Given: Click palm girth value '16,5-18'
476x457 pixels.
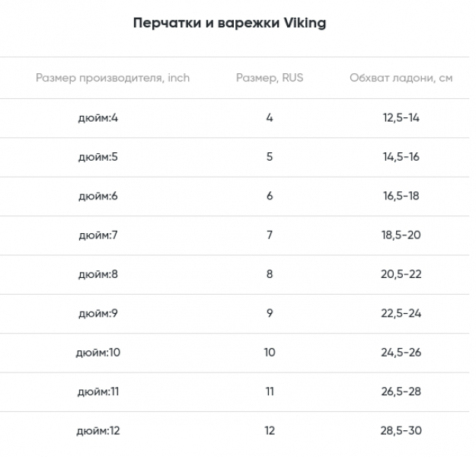Looking at the screenshot, I should click(x=401, y=196).
